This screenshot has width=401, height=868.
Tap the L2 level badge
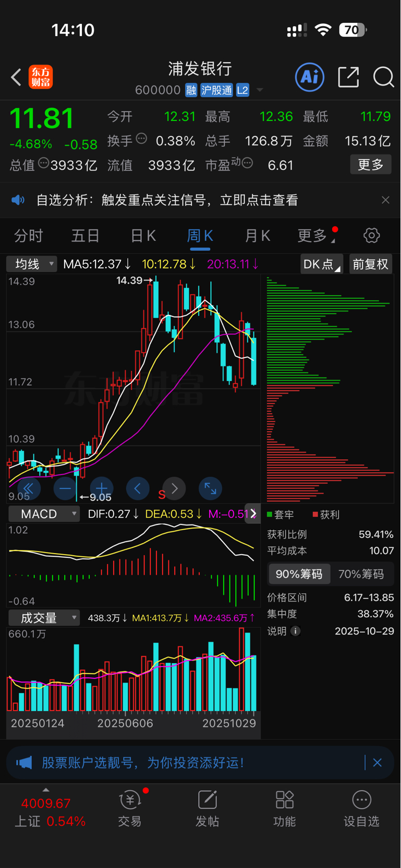pos(242,90)
